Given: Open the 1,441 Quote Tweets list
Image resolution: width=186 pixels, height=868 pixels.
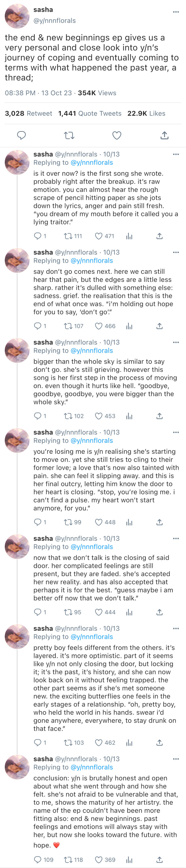Looking at the screenshot, I should click(x=90, y=114).
